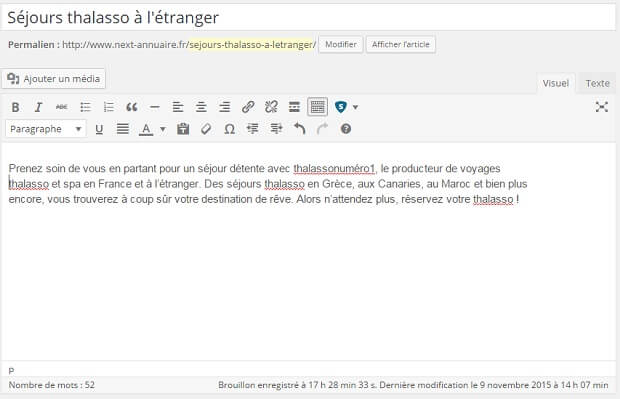Edit the post title field
The height and width of the screenshot is (399, 620).
pos(308,17)
